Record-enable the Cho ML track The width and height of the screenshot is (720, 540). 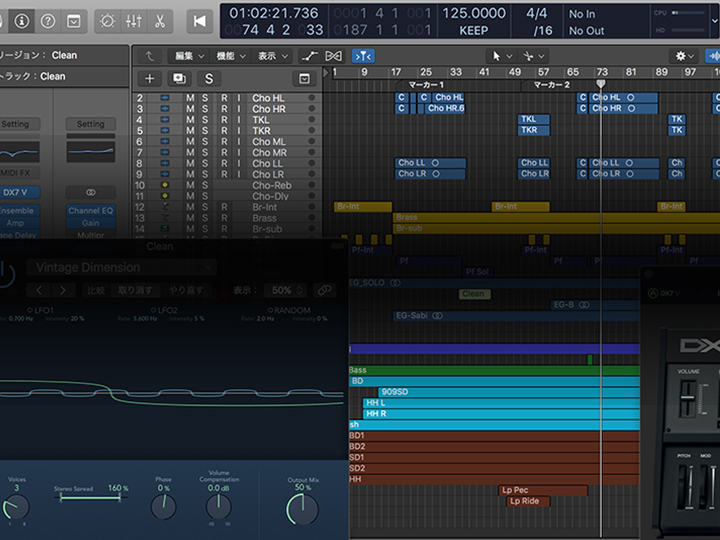224,142
